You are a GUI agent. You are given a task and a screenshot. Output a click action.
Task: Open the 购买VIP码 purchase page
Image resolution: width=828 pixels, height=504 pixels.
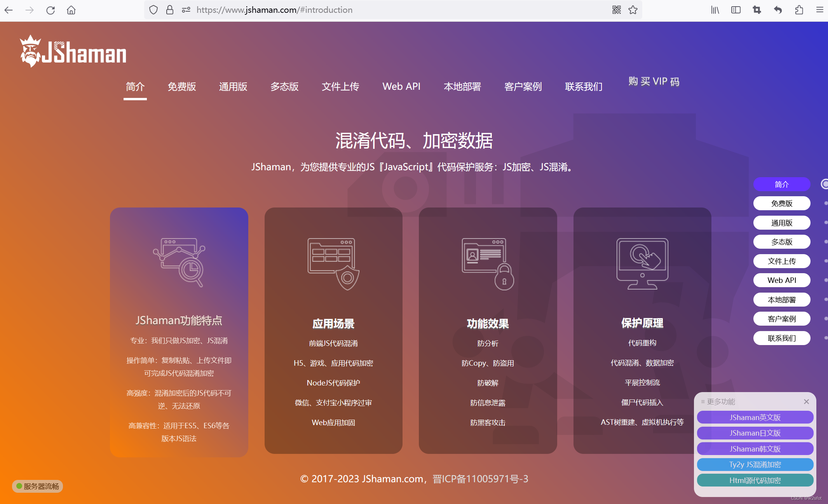click(654, 82)
